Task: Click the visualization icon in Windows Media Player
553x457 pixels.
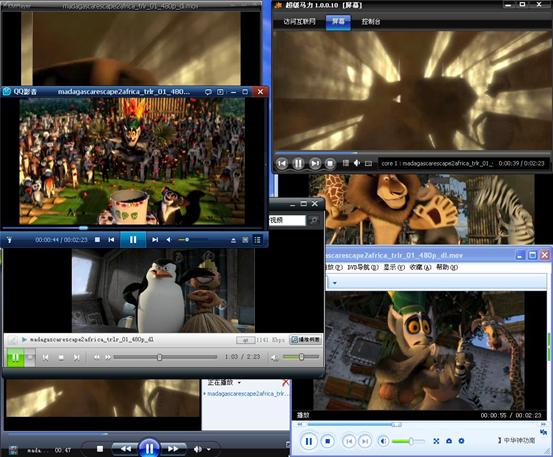Action: [x=13, y=450]
